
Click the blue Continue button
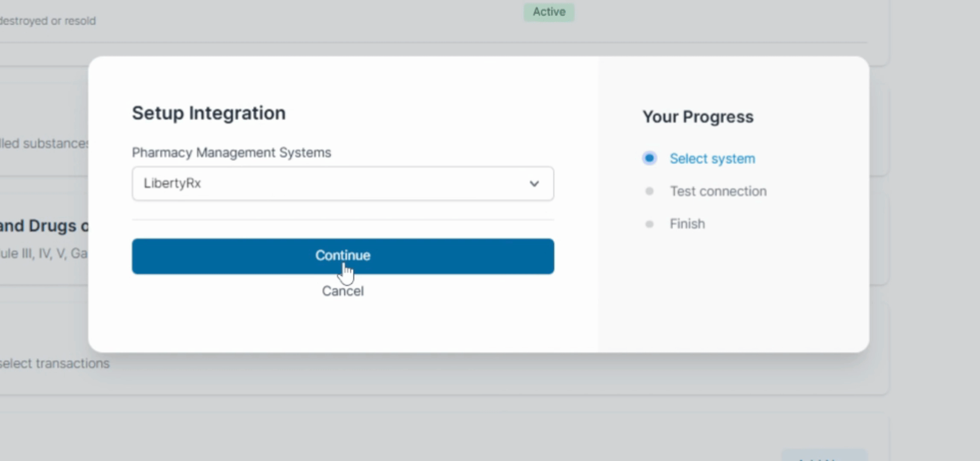click(x=343, y=256)
